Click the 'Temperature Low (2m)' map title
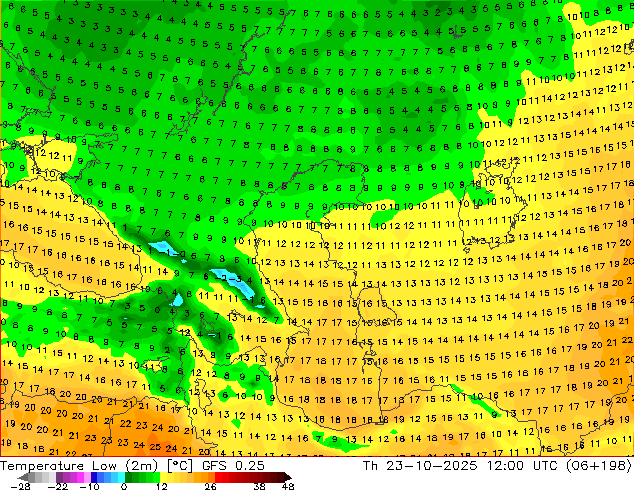The width and height of the screenshot is (634, 490). 79,466
